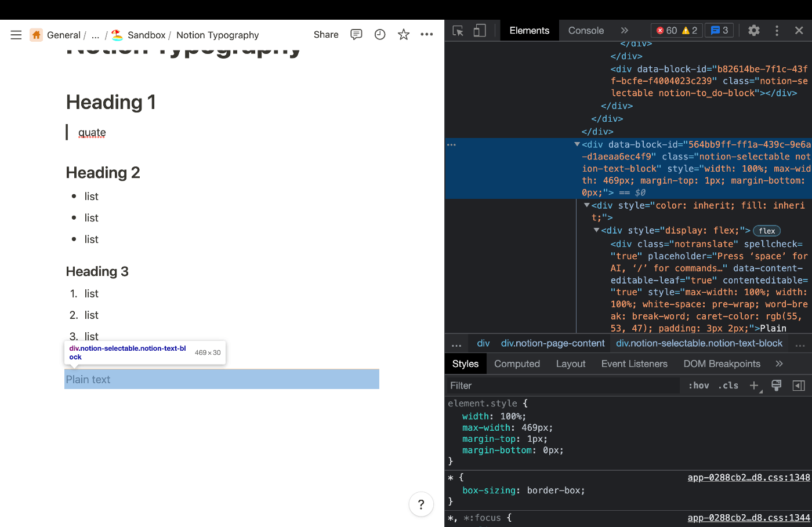
Task: Toggle the :hov element state panel
Action: (699, 386)
